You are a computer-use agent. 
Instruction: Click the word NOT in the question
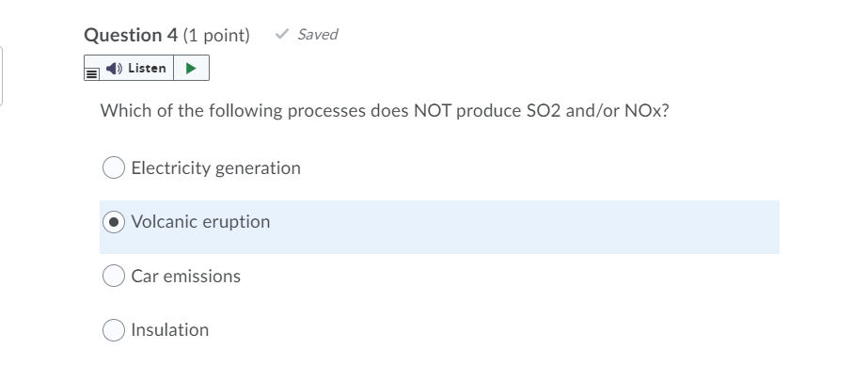tap(433, 111)
